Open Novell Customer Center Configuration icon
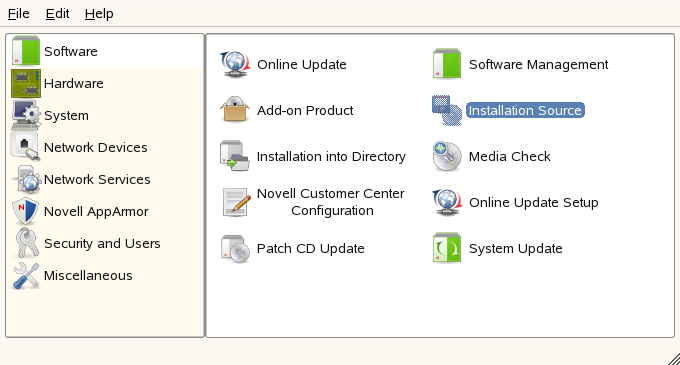 pos(236,202)
